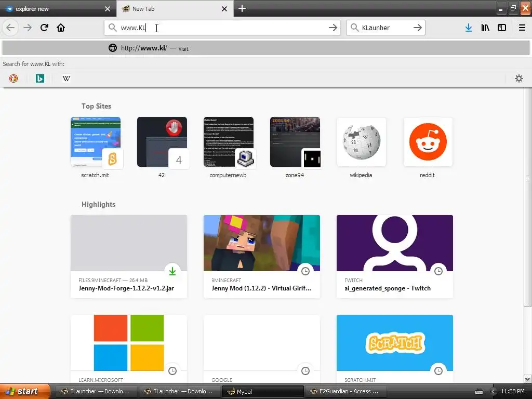This screenshot has height=399, width=532.
Task: Click the keyboard icon in system tray
Action: pyautogui.click(x=479, y=392)
